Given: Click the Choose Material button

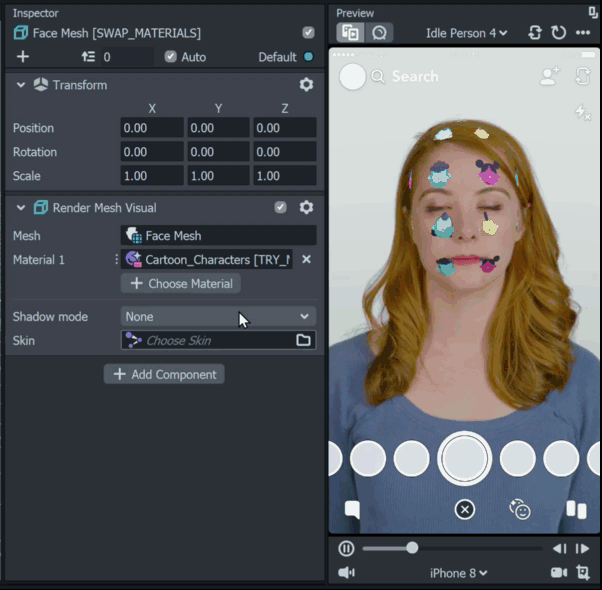Looking at the screenshot, I should pos(181,284).
